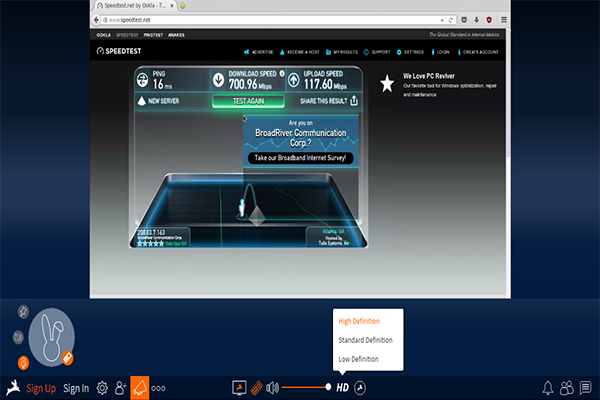Click the Awards link
This screenshot has height=400, width=600.
[176, 35]
